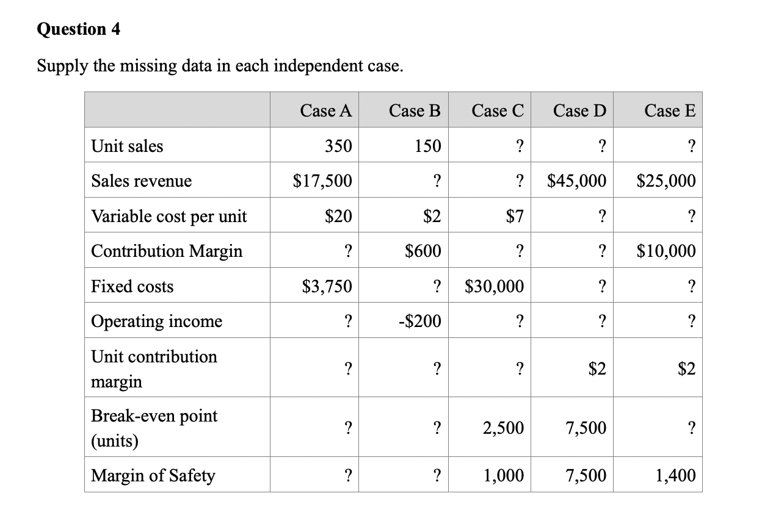Click the Case A variable cost $20
The image size is (762, 532).
[x=338, y=216]
